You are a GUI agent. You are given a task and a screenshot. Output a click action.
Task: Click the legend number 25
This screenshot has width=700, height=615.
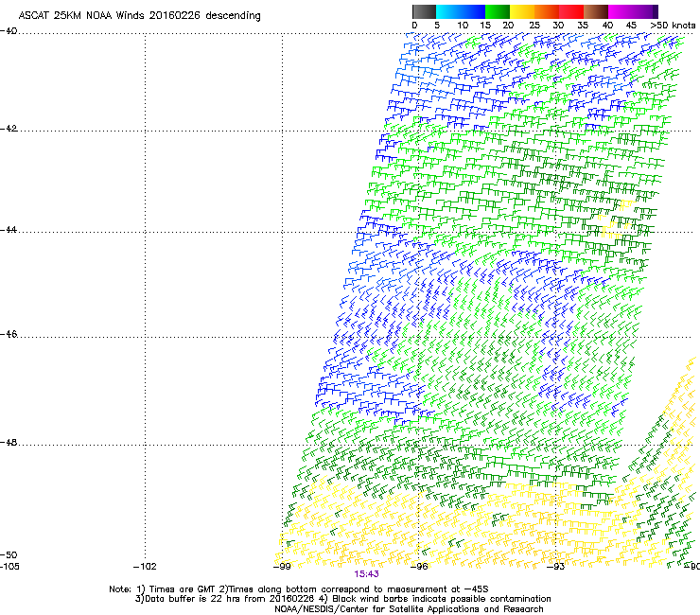tap(534, 25)
